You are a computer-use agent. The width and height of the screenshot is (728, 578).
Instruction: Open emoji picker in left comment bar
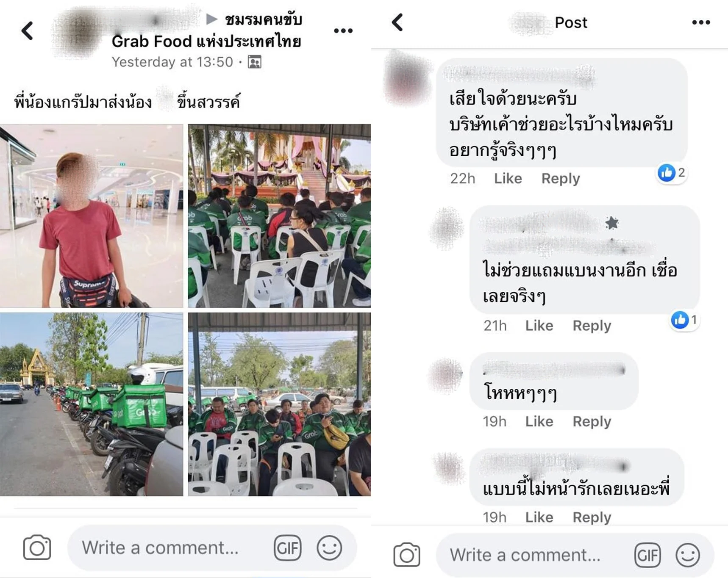point(329,548)
